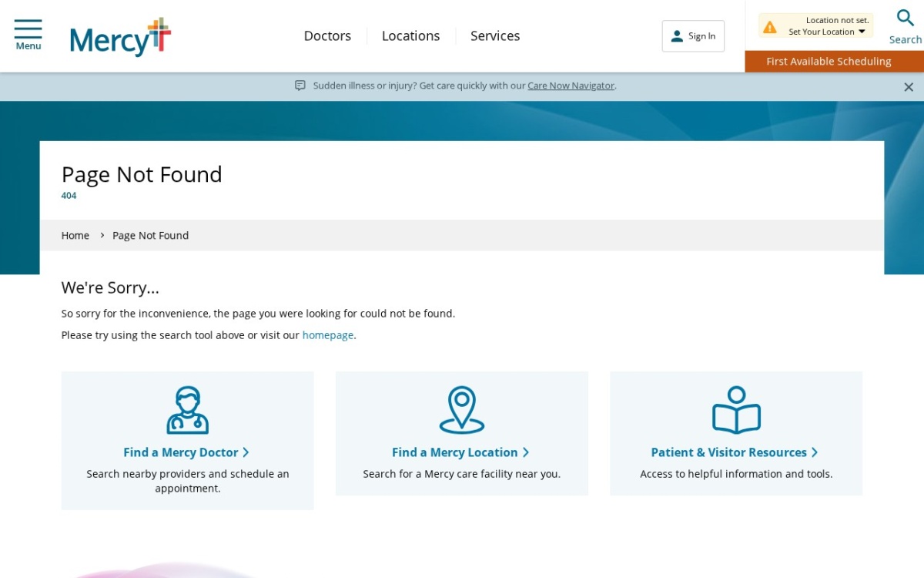Click Page Not Found breadcrumb

150,235
